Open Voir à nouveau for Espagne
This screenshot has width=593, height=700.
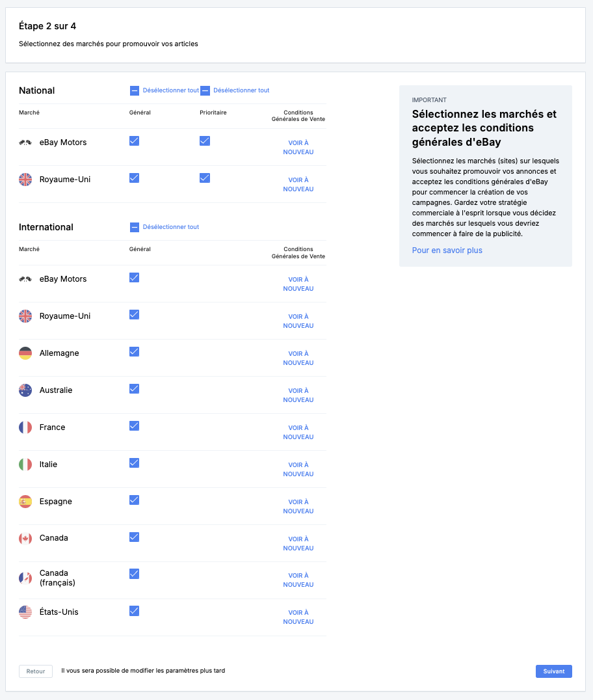[298, 506]
